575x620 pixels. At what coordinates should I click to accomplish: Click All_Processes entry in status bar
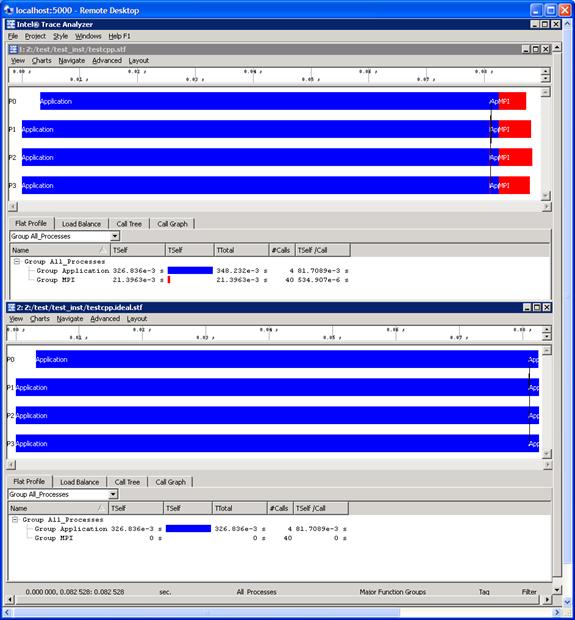[257, 592]
